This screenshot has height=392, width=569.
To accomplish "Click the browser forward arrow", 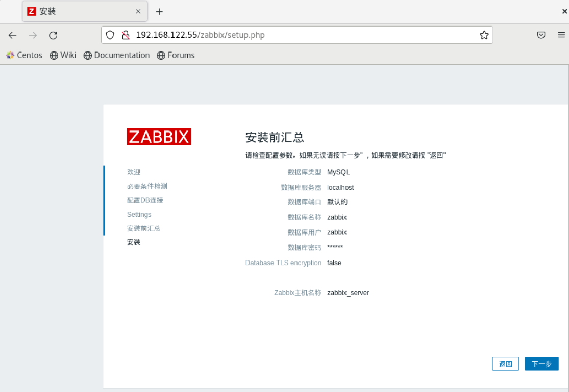I will tap(33, 35).
